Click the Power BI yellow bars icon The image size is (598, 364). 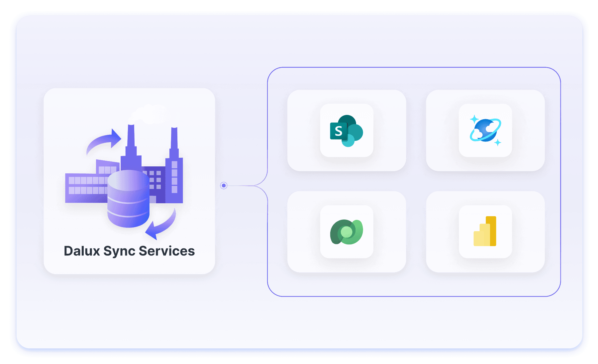[485, 231]
